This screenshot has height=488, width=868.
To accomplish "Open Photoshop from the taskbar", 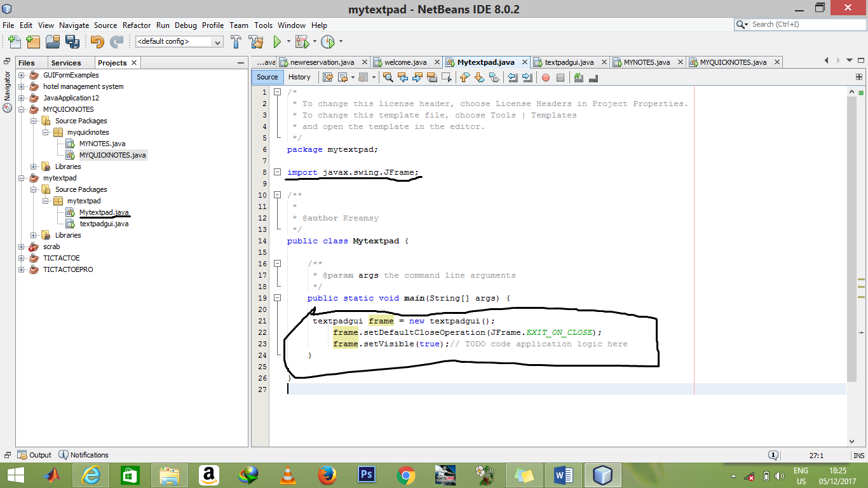I will pyautogui.click(x=367, y=475).
